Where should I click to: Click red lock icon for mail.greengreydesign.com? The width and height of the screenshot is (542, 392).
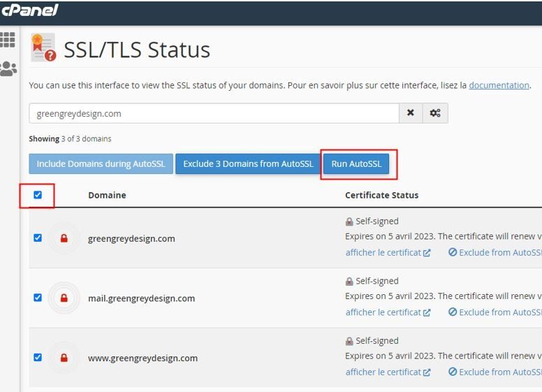click(x=64, y=298)
